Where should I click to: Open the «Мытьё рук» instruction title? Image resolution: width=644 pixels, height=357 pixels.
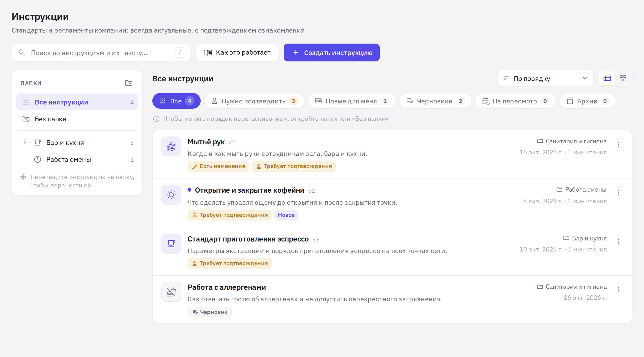coord(206,142)
